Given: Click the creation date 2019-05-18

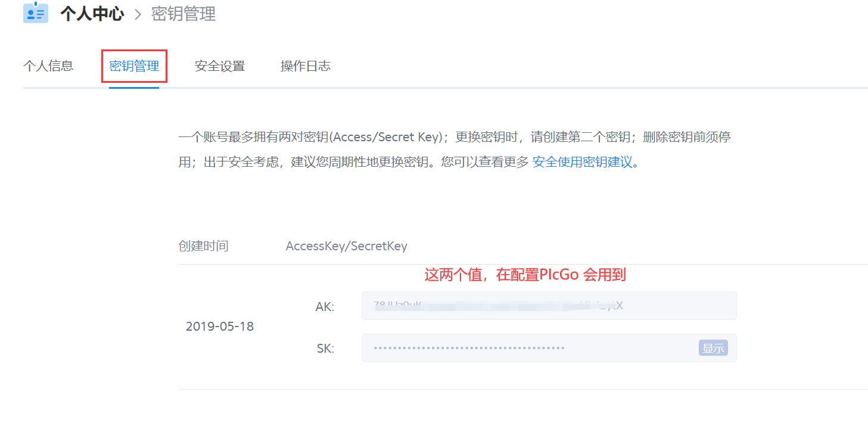Looking at the screenshot, I should point(220,327).
